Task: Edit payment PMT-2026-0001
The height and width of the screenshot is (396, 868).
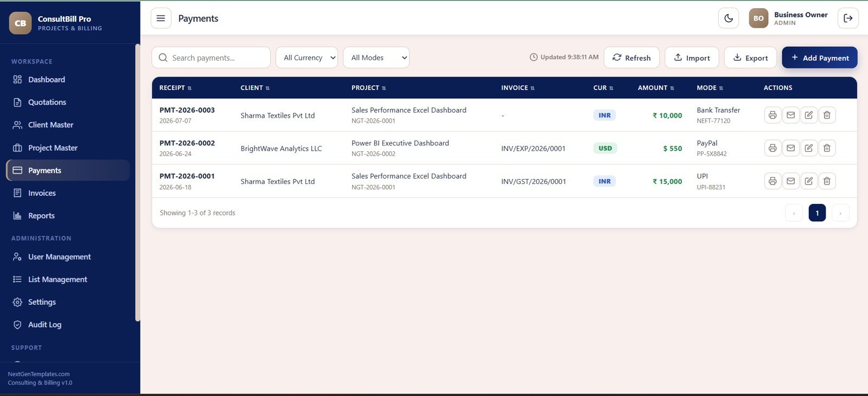Action: coord(809,181)
